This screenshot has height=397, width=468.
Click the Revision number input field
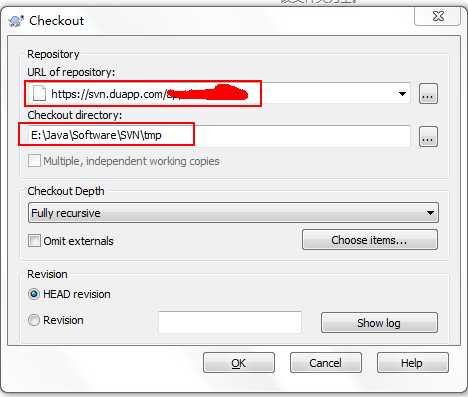coord(230,322)
